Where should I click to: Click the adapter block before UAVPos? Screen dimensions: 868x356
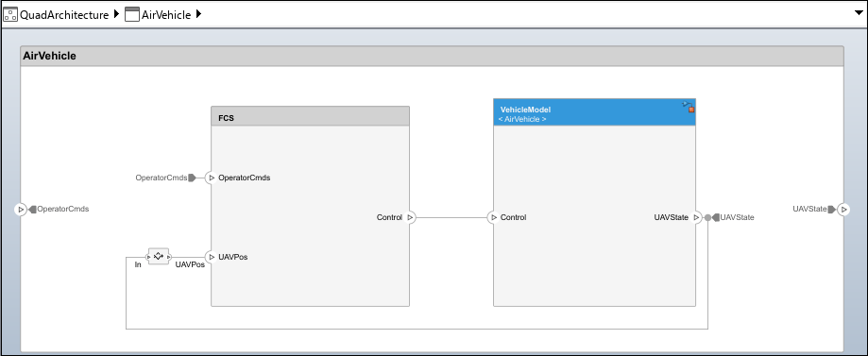tap(159, 256)
